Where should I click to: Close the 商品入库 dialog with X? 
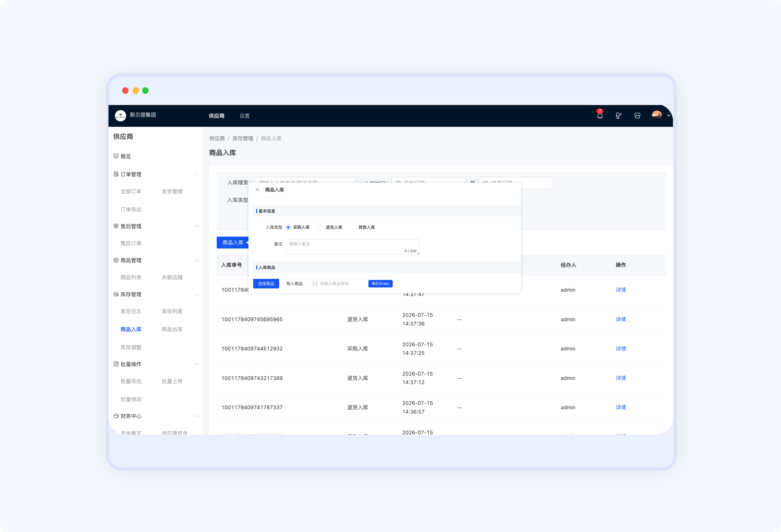(x=257, y=190)
